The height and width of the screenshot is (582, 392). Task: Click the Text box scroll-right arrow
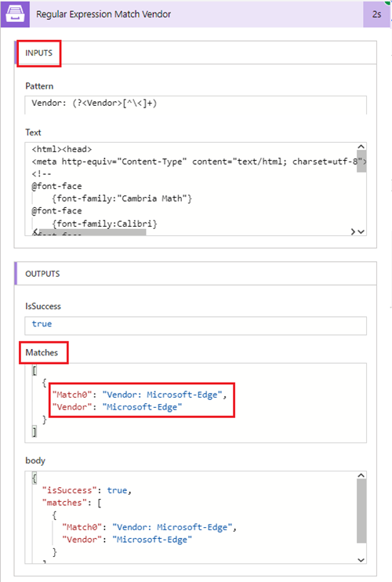click(353, 231)
